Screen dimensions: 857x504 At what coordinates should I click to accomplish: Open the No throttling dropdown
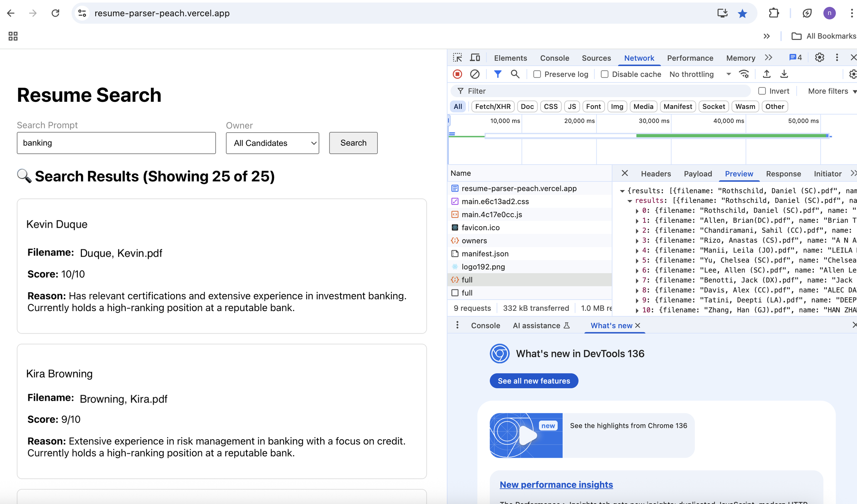click(699, 74)
